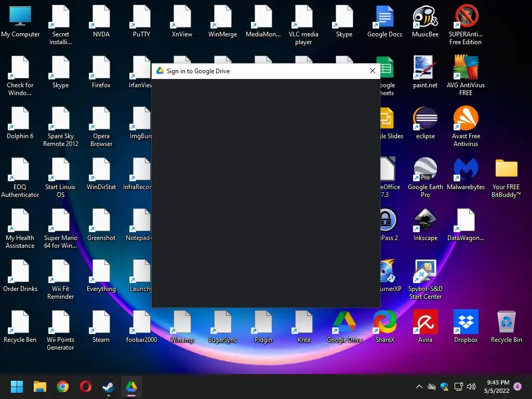The image size is (532, 399).
Task: Select the DataWagon... desktop shortcut
Action: (465, 224)
